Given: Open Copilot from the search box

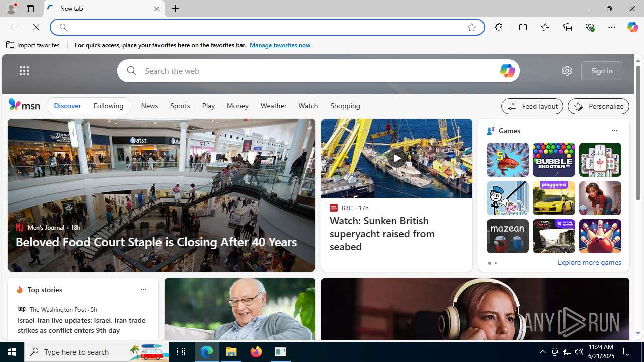Looking at the screenshot, I should pos(507,71).
